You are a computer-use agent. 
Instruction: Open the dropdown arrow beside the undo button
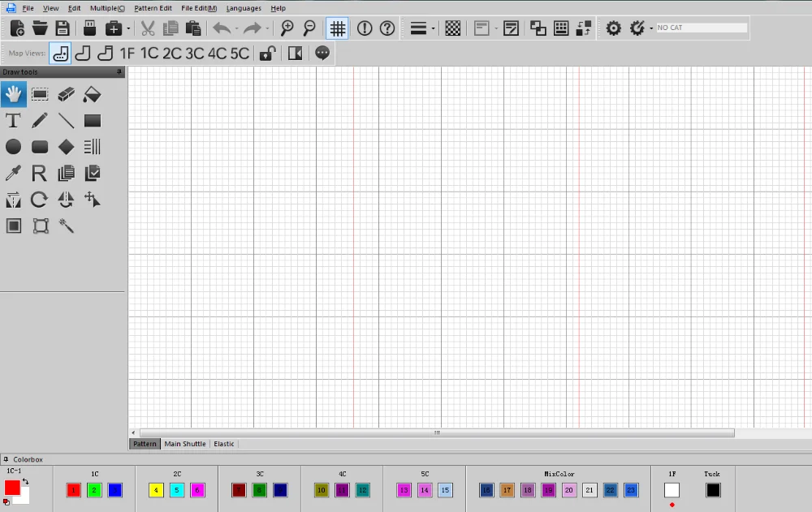(235, 29)
